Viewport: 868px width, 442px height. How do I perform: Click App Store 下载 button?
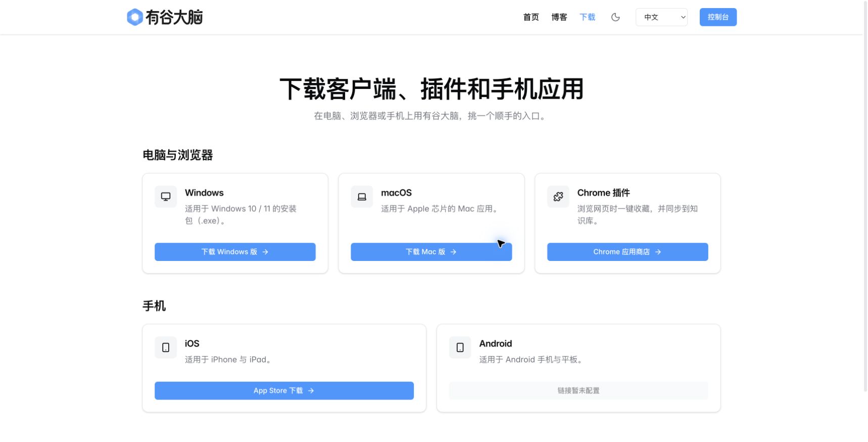[284, 390]
